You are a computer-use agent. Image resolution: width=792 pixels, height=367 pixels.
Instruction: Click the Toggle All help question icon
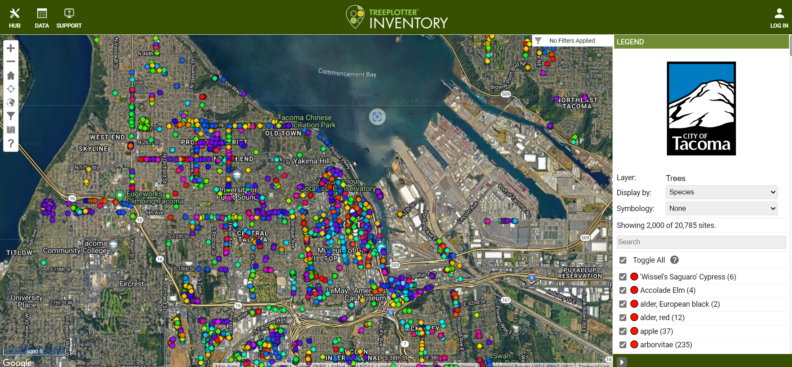coord(674,260)
